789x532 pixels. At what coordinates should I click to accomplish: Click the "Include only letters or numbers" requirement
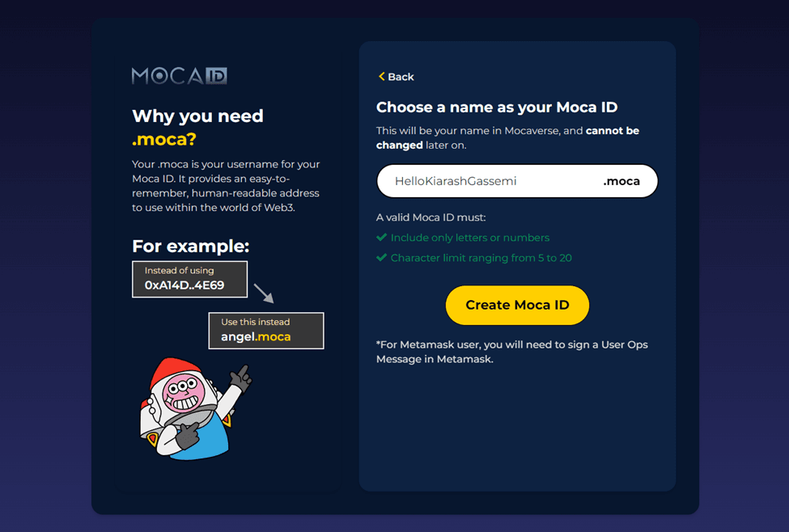(464, 238)
